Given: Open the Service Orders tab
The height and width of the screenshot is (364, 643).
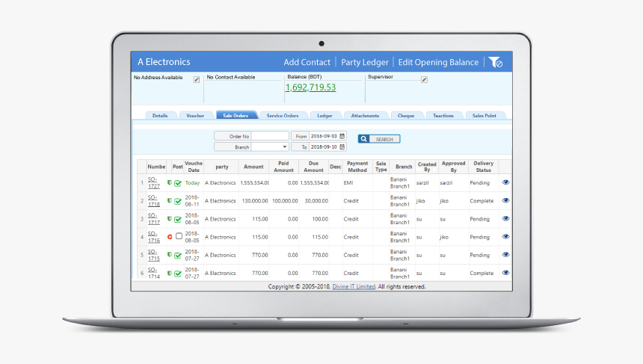Looking at the screenshot, I should pos(283,116).
